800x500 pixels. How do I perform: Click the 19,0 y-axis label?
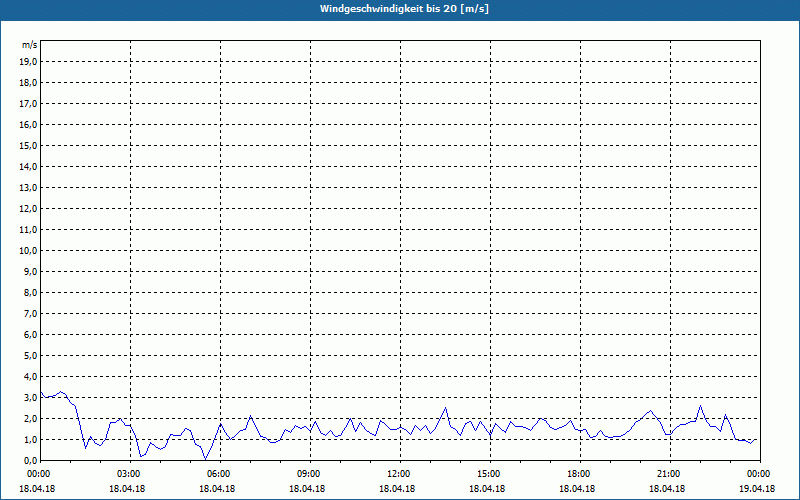point(28,62)
